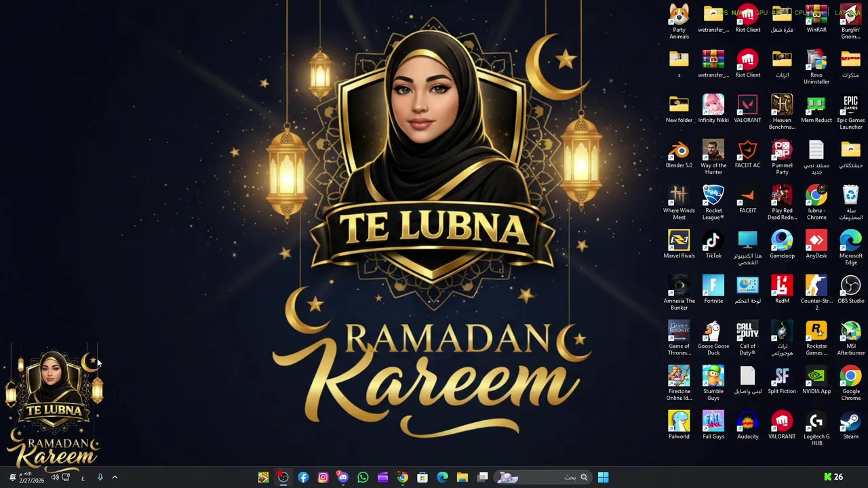
Task: Switch to OBS on the taskbar
Action: click(x=283, y=477)
